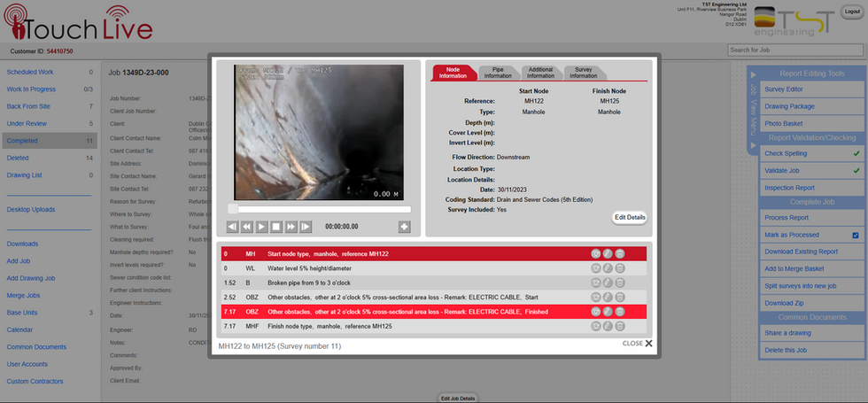This screenshot has height=403, width=868.
Task: Click Download Zip
Action: click(x=810, y=303)
